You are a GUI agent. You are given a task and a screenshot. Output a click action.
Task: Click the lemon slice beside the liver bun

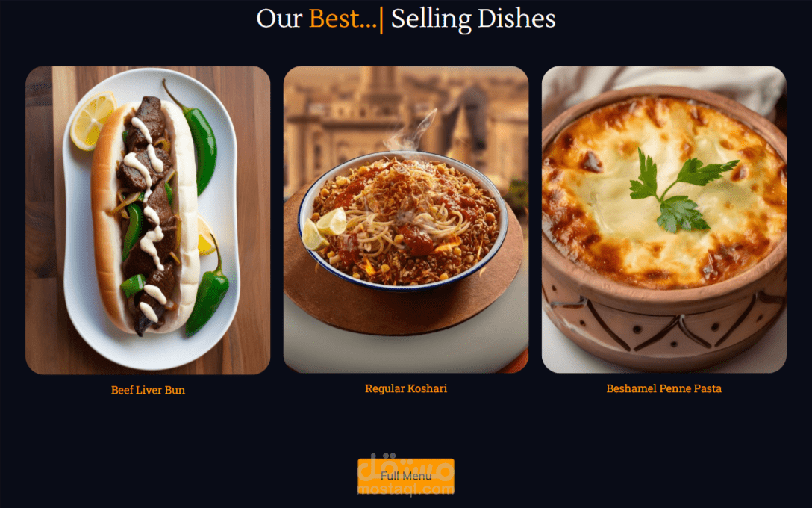pos(93,120)
